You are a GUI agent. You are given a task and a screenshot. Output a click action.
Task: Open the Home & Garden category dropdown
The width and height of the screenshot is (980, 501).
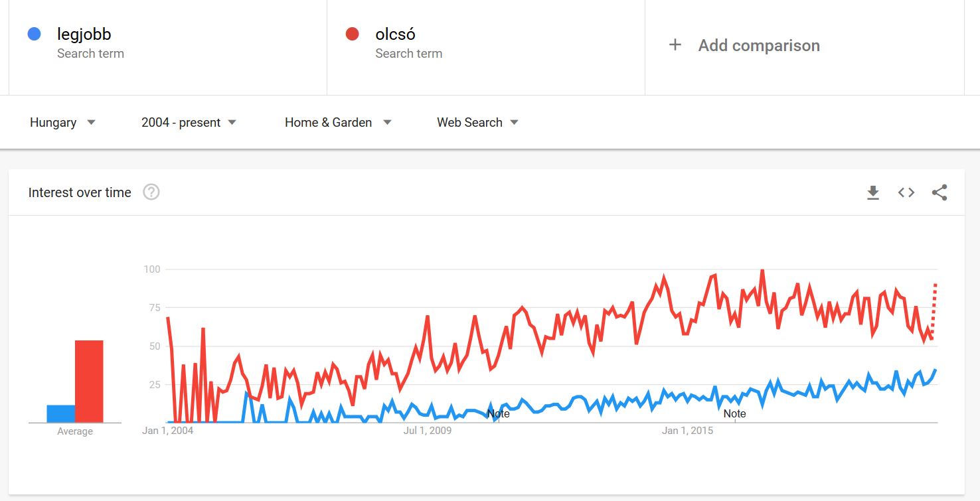tap(338, 122)
